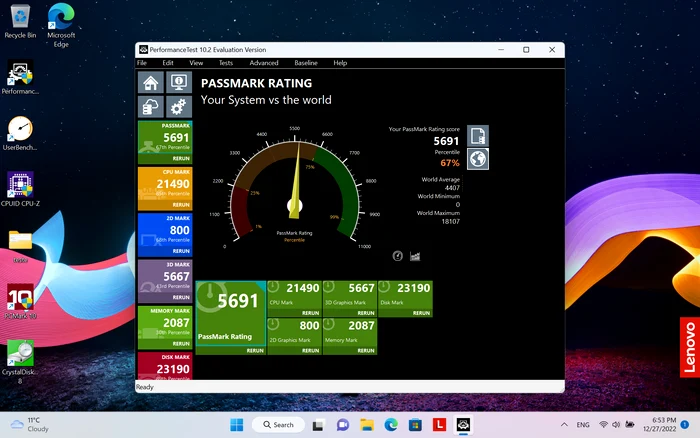Open the CrystalDiskMark desktop shortcut
This screenshot has width=700, height=438.
(x=20, y=362)
